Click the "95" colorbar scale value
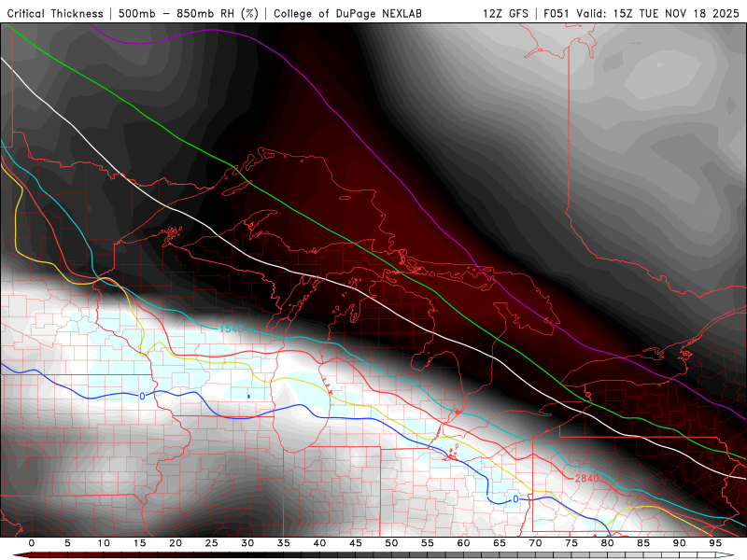747x560 pixels. [715, 543]
